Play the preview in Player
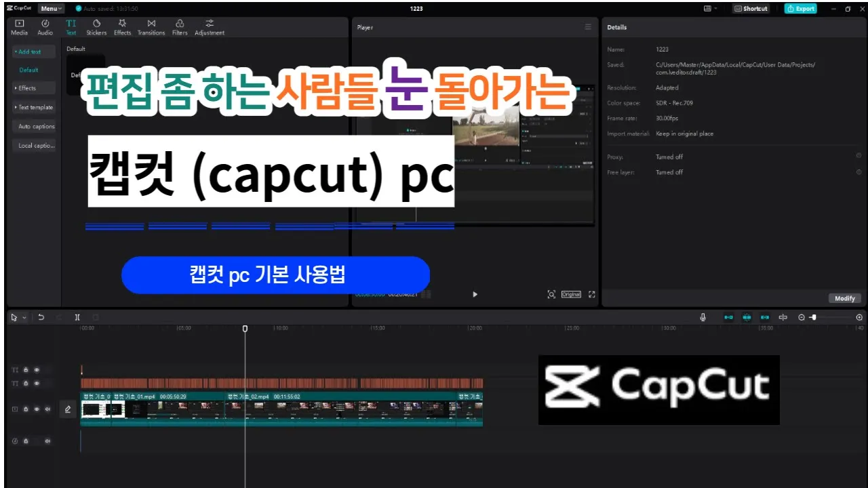Viewport: 868px width, 488px height. point(475,294)
